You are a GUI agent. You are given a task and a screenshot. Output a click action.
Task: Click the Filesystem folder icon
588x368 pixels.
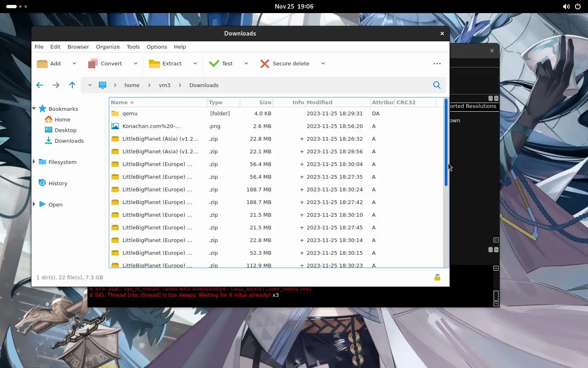(42, 162)
